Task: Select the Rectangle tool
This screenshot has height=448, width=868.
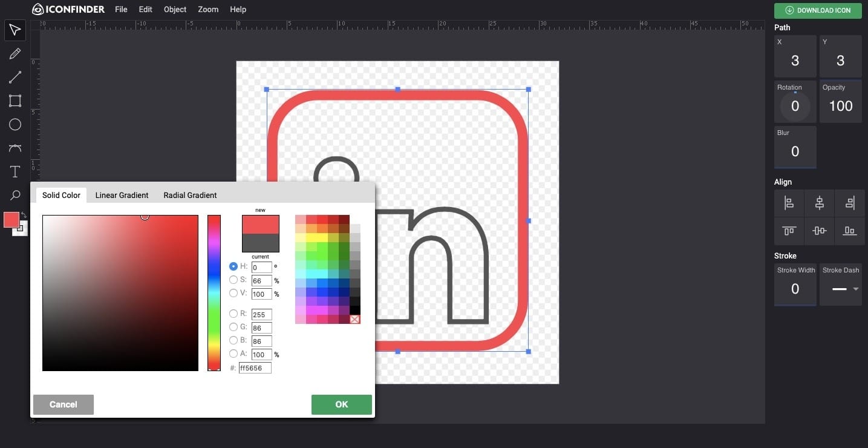Action: 15,101
